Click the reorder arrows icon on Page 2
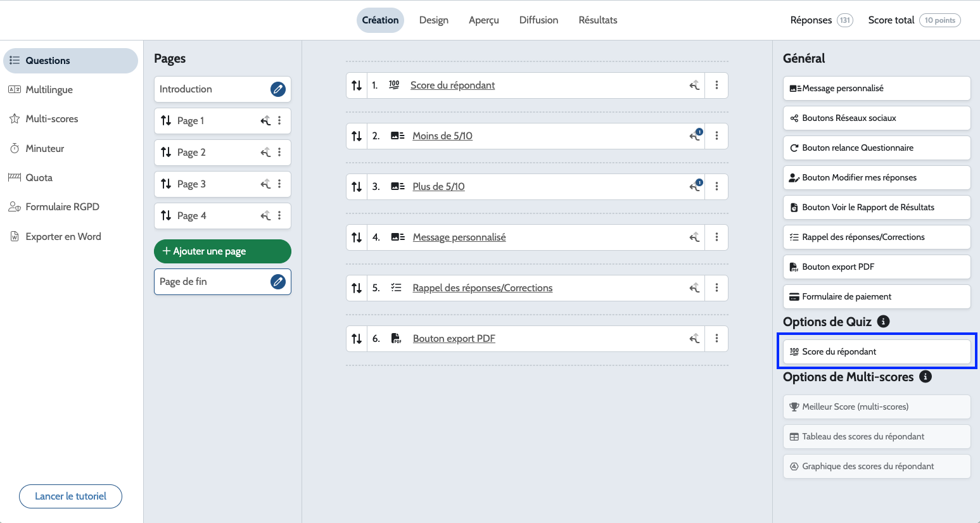 pos(166,152)
